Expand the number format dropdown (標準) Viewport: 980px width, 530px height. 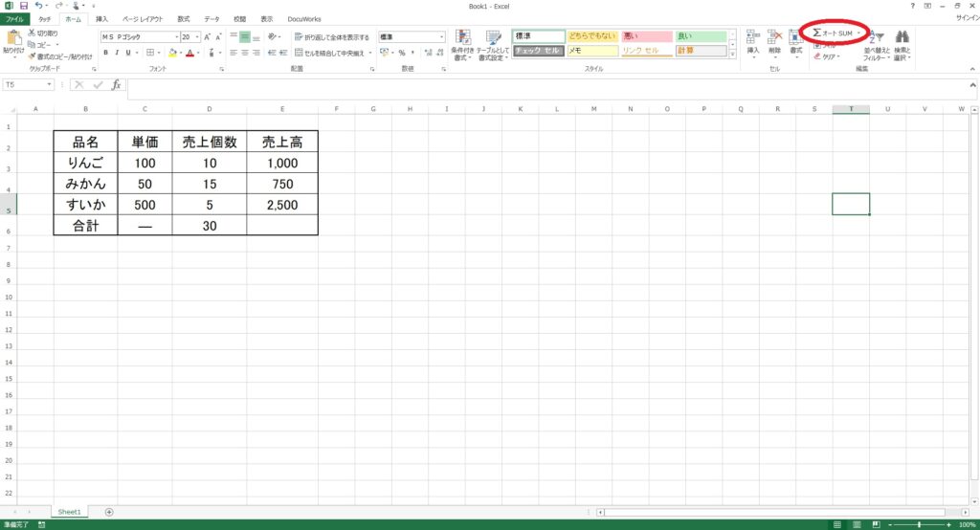pos(441,37)
